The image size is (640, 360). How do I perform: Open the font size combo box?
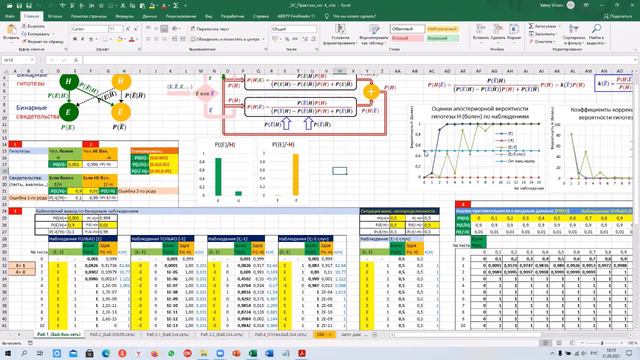pyautogui.click(x=116, y=29)
